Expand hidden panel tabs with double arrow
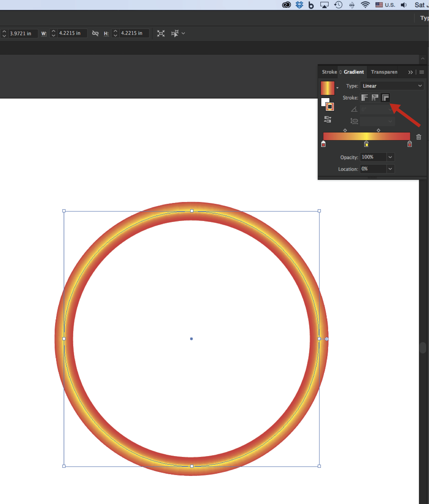The height and width of the screenshot is (504, 429). (x=411, y=72)
